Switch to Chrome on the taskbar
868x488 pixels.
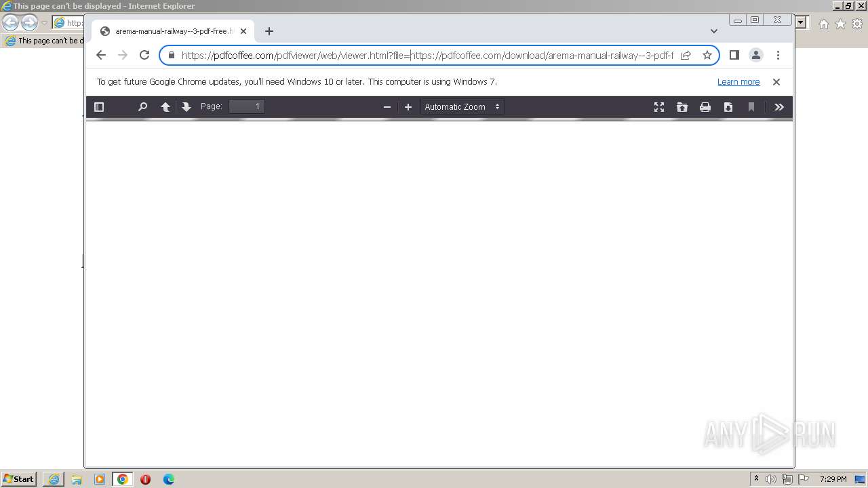coord(123,479)
